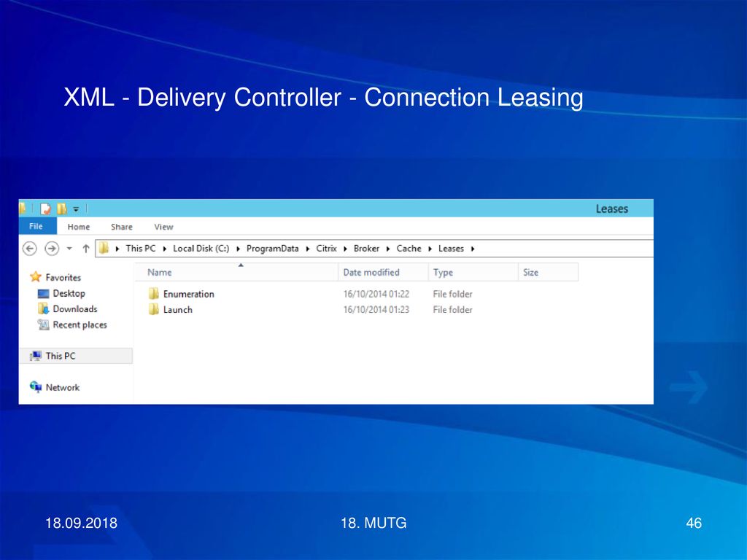The height and width of the screenshot is (560, 747).
Task: Click date 16/10/2014 01:23
Action: tap(376, 310)
